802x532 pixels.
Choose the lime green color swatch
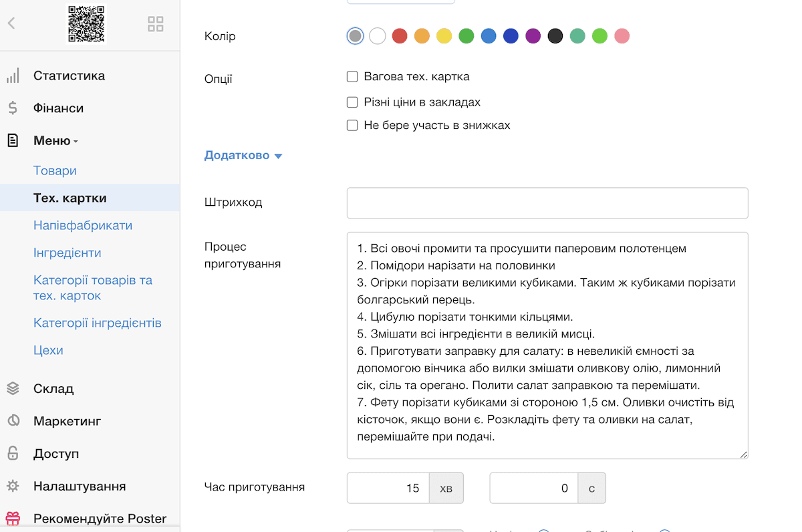[599, 36]
